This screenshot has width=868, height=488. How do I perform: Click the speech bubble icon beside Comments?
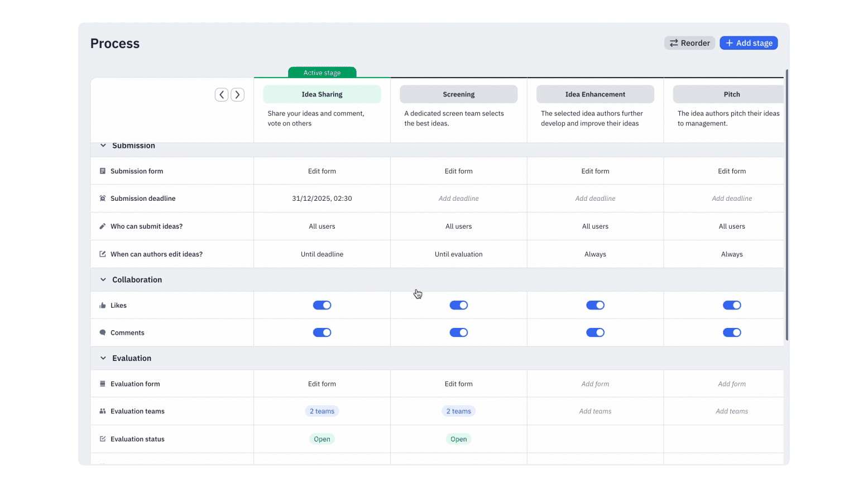103,332
